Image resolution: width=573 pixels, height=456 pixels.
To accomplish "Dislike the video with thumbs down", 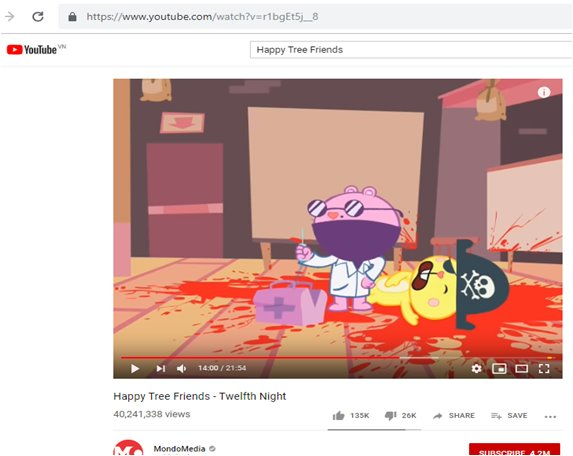I will click(390, 416).
